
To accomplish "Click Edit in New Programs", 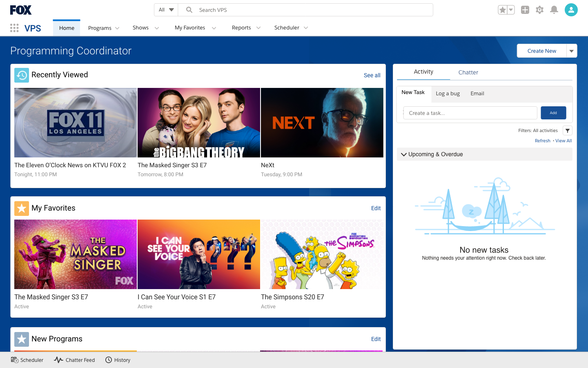I will [376, 339].
